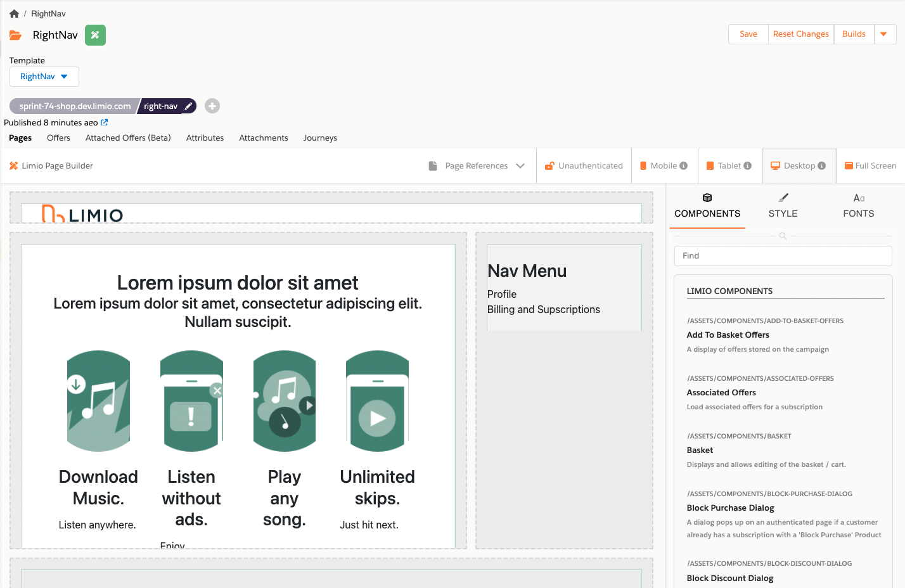Viewport: 905px width, 588px height.
Task: Click the Billing and Supscriptions link
Action: pos(544,309)
